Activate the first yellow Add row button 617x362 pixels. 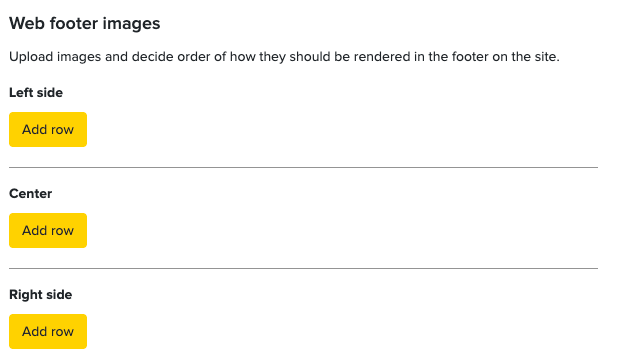coord(48,129)
